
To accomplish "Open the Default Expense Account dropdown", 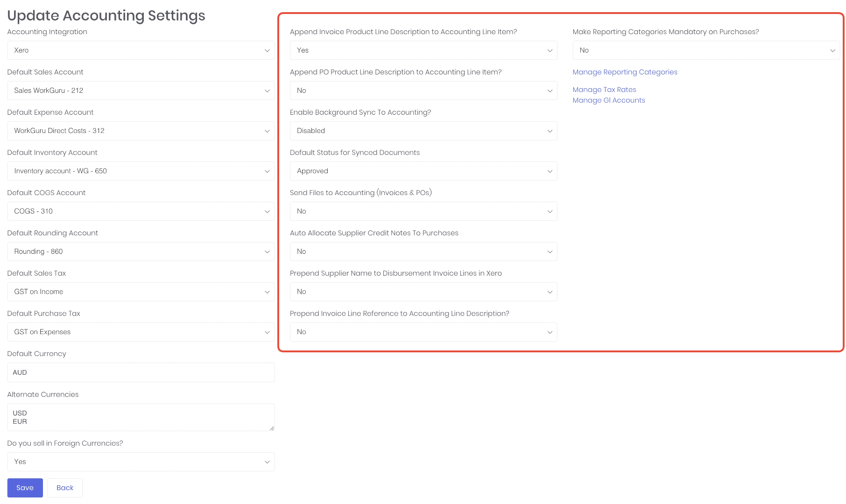I will tap(141, 131).
